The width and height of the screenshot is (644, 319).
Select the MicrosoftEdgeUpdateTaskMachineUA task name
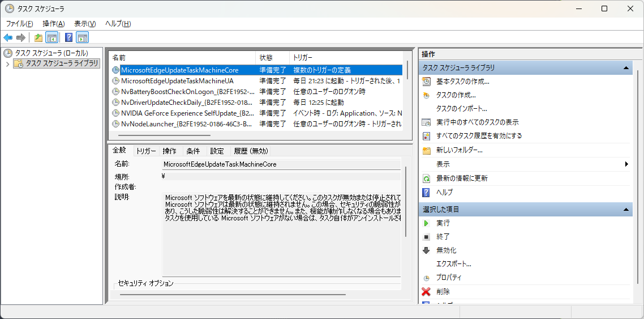click(177, 81)
